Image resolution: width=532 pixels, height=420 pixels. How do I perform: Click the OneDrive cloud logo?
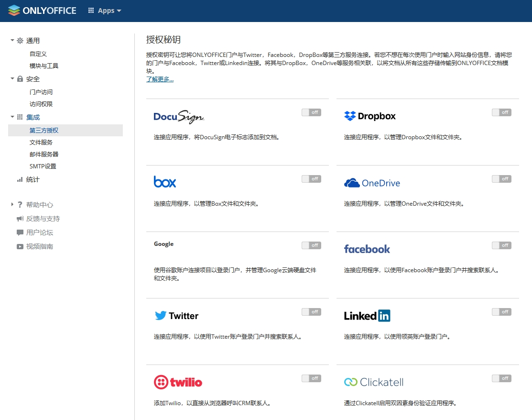(352, 183)
